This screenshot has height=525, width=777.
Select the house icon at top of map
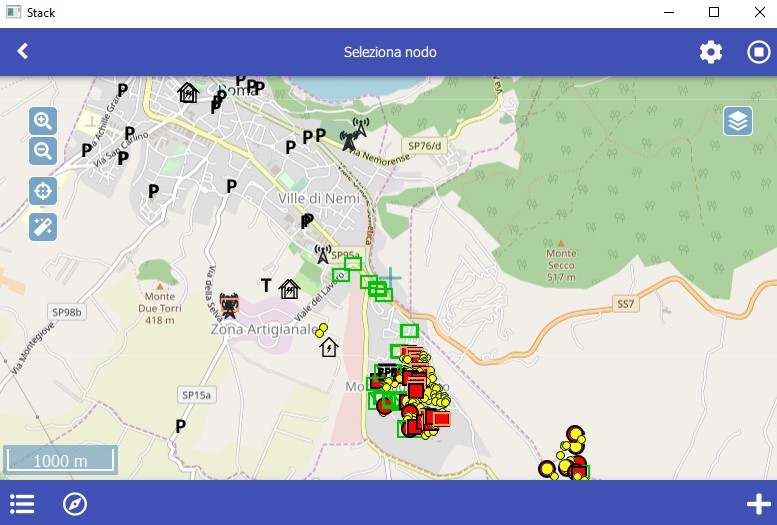click(x=187, y=93)
